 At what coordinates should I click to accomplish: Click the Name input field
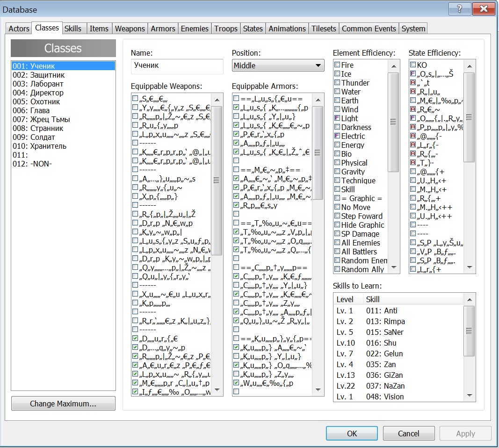[177, 66]
